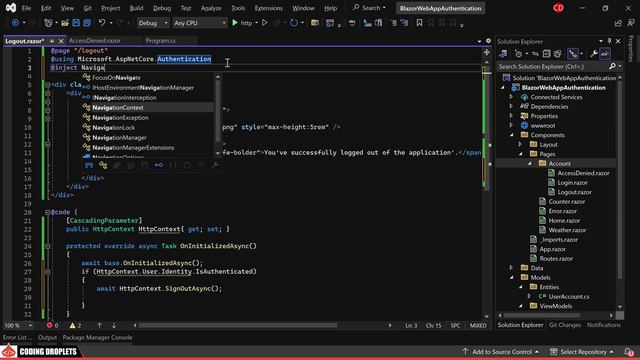The width and height of the screenshot is (640, 360).
Task: Click the pending changes filter clock icon
Action: coord(518,53)
